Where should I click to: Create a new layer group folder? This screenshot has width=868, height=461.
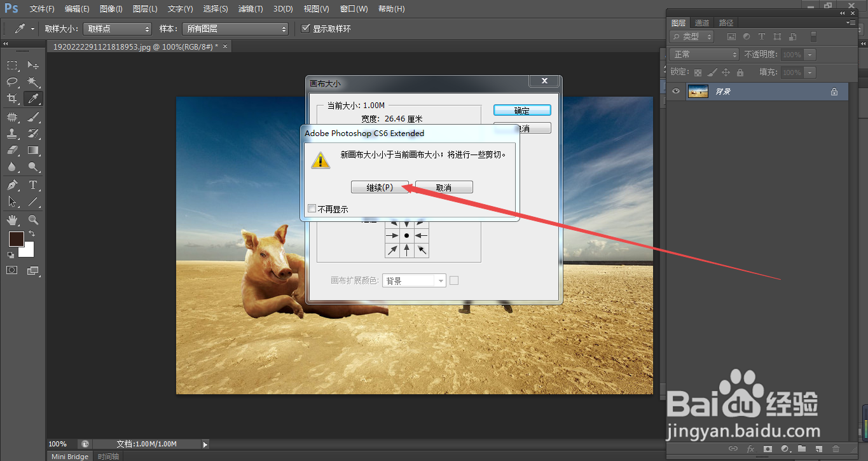coord(802,449)
